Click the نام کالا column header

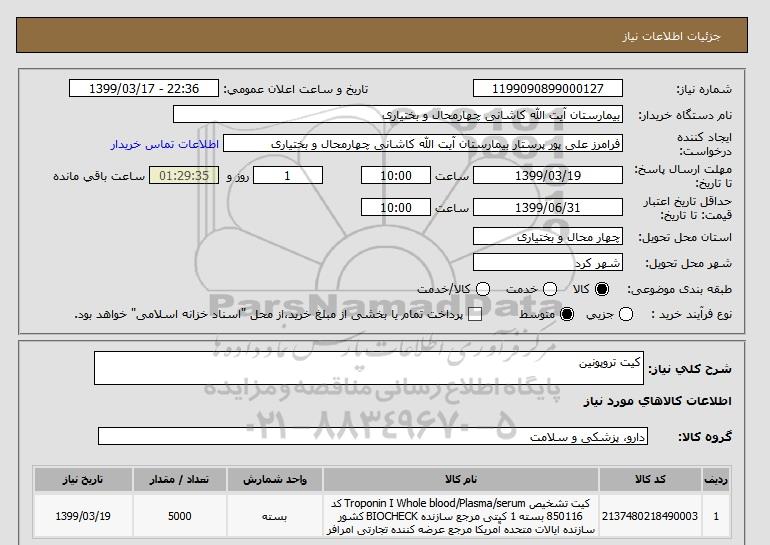click(x=461, y=479)
